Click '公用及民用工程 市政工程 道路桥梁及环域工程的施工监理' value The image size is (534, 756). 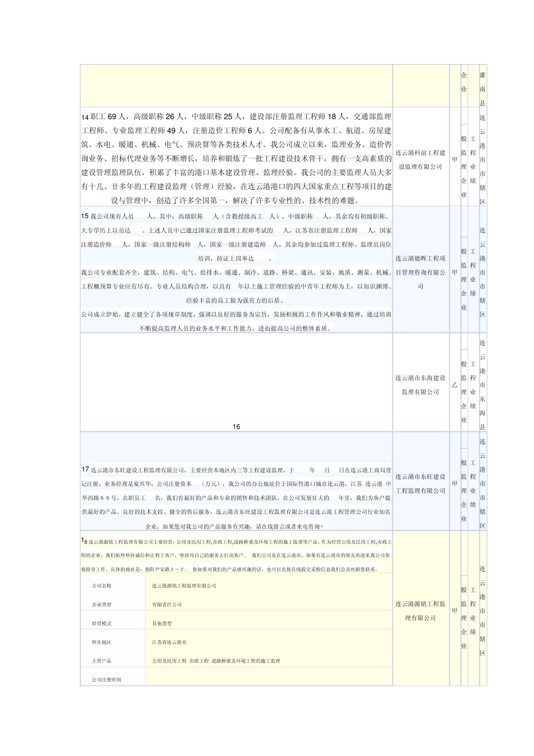[x=216, y=661]
